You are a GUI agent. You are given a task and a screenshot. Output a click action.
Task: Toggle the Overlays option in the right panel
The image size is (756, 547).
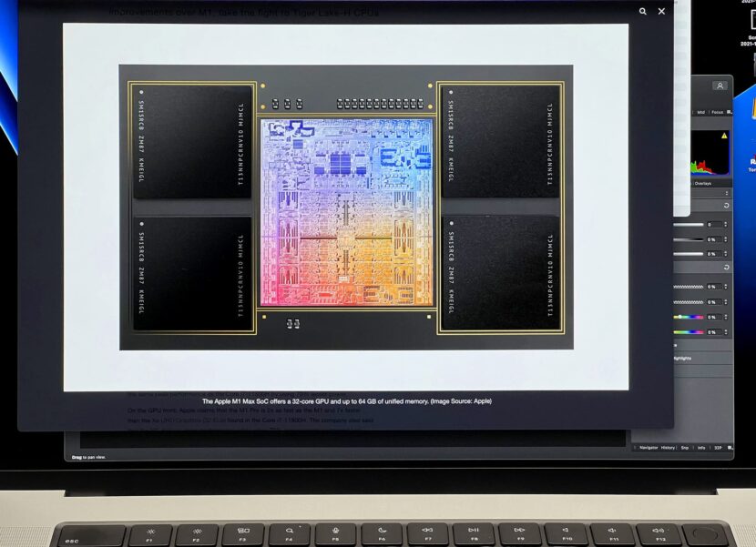tap(703, 183)
